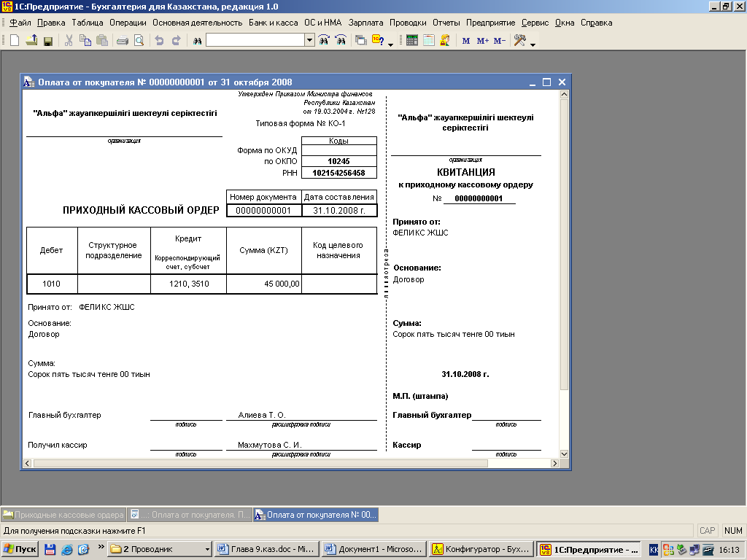Switch to Глава 9.каз.doc taskbar window
Viewport: 747px width, 560px height.
coord(267,549)
